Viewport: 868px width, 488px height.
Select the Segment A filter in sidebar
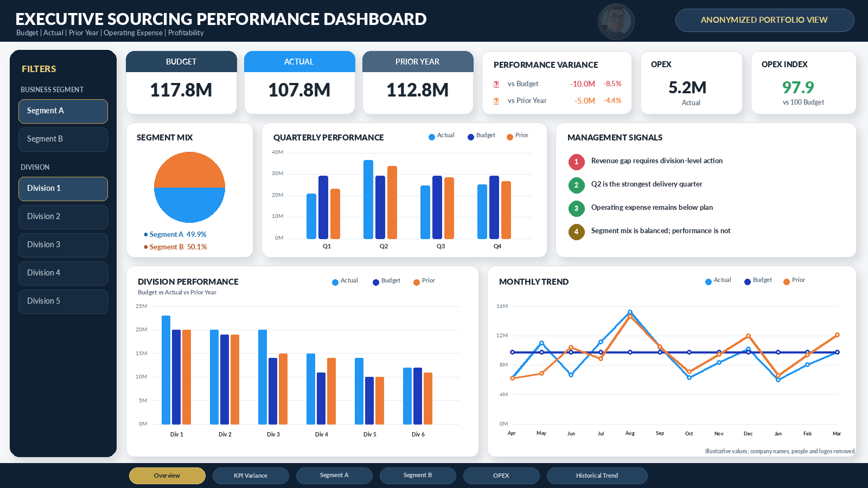point(63,111)
